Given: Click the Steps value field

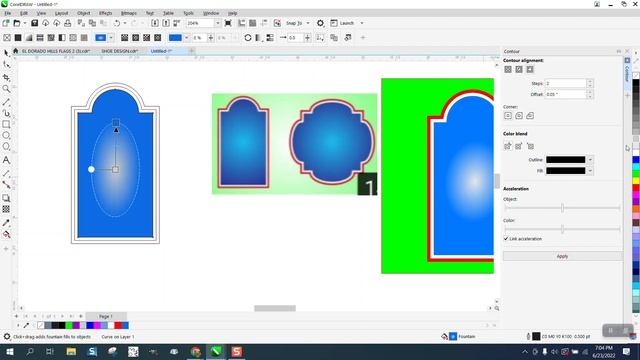Looking at the screenshot, I should (x=566, y=83).
